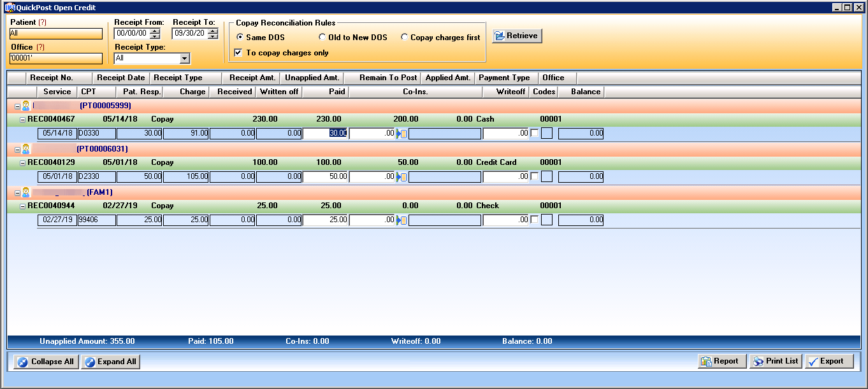Click receipt number REC0040467

coord(51,119)
